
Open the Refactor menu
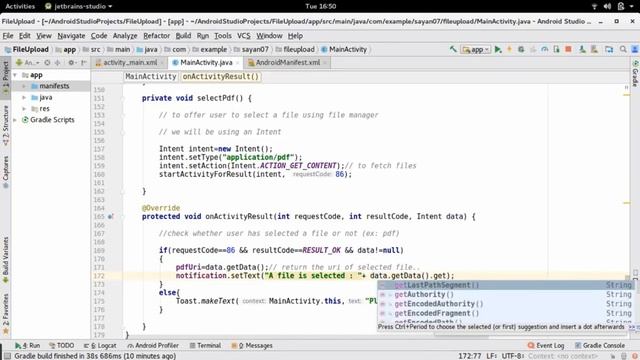156,36
